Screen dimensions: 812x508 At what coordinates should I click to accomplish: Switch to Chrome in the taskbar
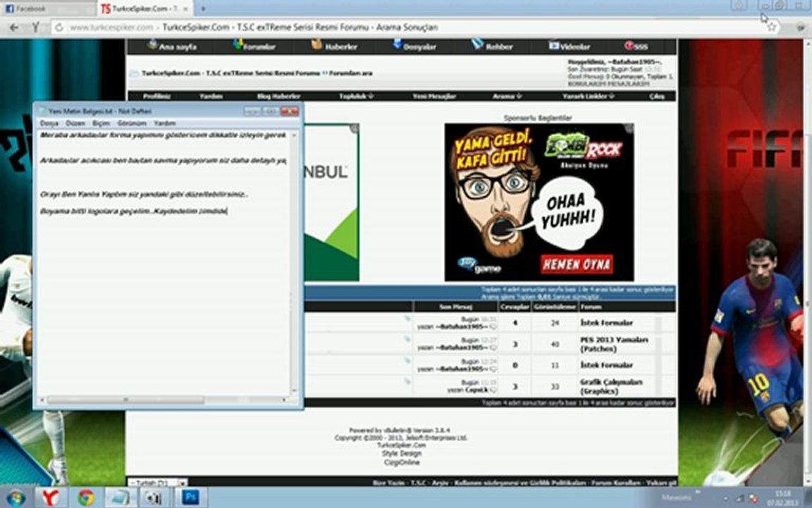[86, 497]
